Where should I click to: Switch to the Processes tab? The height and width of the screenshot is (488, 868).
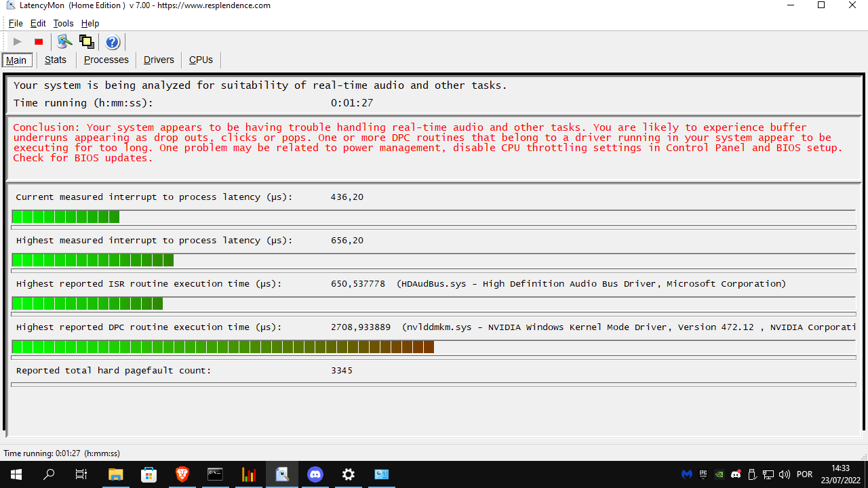tap(106, 60)
